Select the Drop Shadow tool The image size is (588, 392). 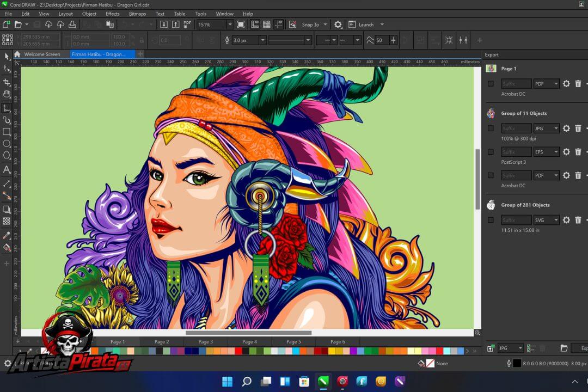[x=7, y=209]
